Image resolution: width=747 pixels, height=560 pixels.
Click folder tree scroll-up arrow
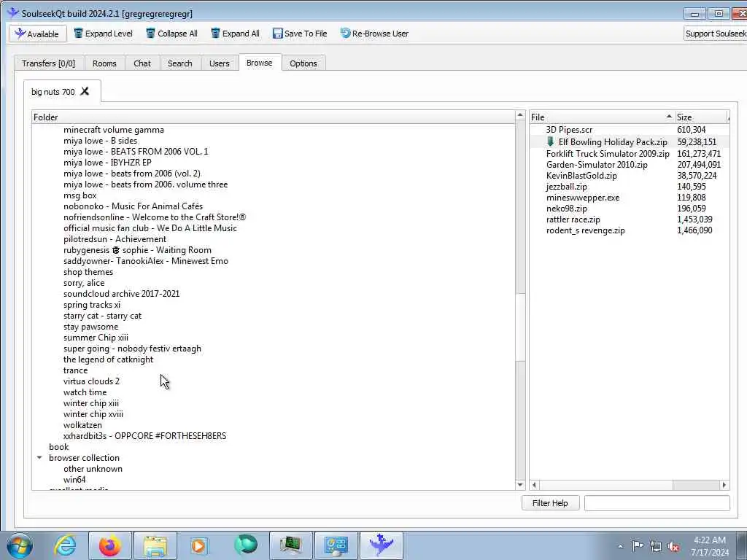[520, 116]
